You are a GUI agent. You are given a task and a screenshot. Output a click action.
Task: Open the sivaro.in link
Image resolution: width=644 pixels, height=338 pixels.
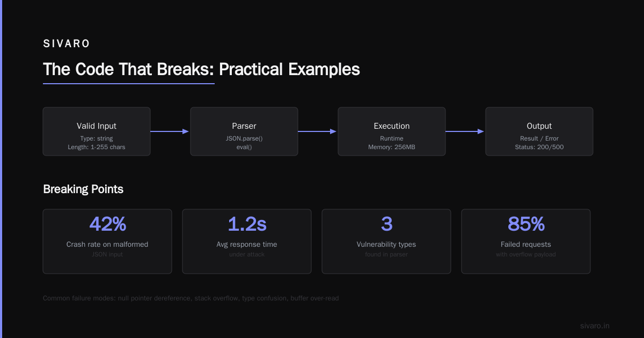[595, 326]
